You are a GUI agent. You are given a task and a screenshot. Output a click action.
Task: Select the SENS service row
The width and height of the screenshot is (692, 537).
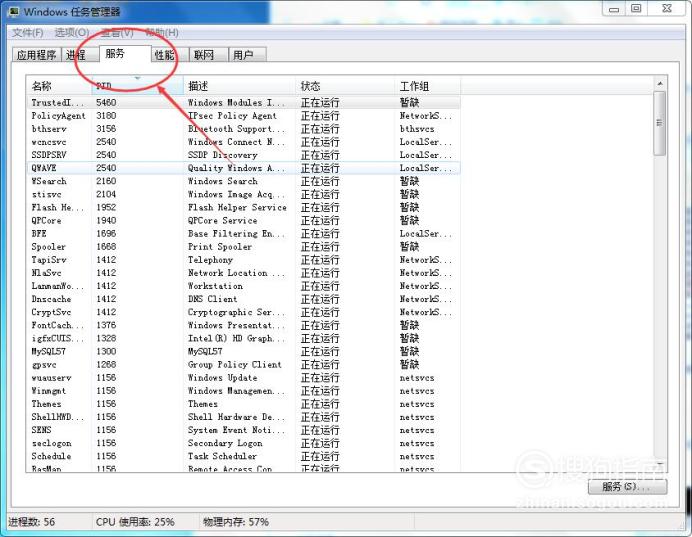point(243,430)
